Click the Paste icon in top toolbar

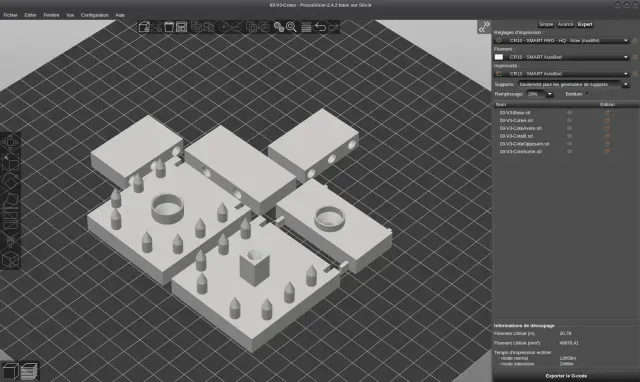pyautogui.click(x=209, y=27)
